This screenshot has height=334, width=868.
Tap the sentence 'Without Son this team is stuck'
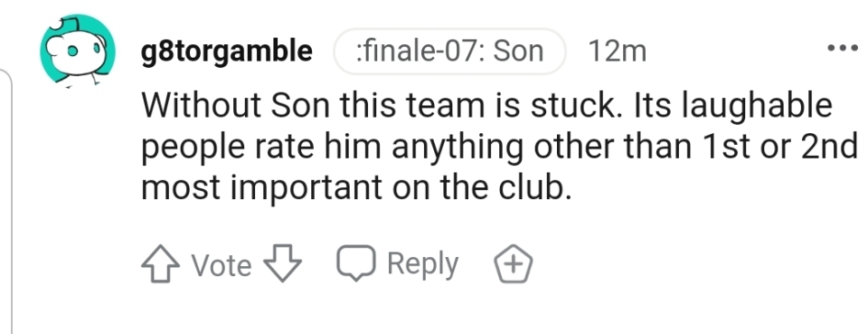pyautogui.click(x=382, y=105)
